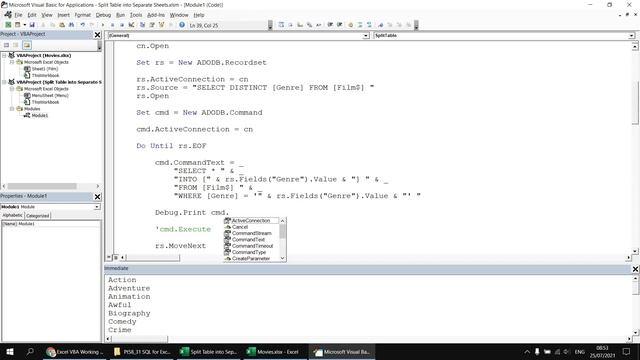Open the Windows Start button

point(10,351)
